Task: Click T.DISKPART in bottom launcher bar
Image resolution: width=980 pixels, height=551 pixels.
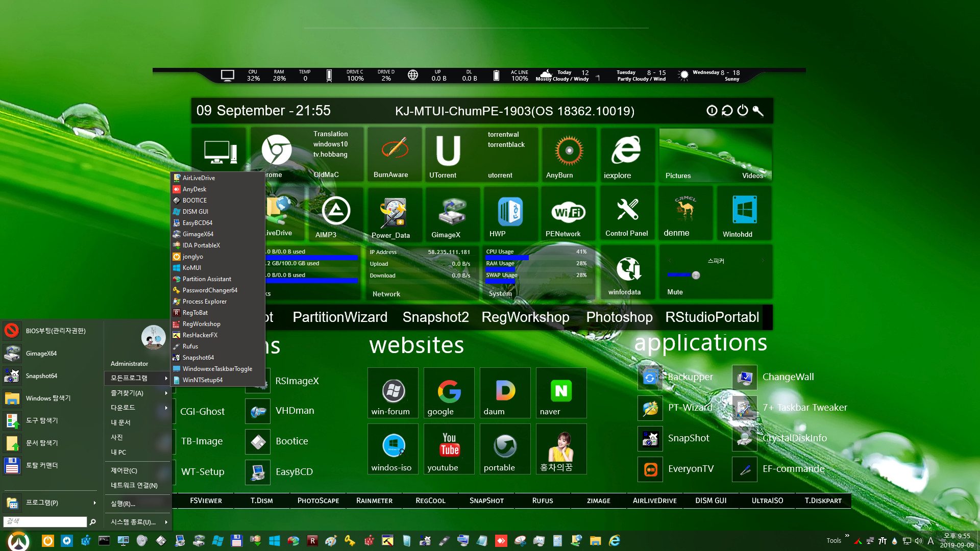Action: (823, 501)
